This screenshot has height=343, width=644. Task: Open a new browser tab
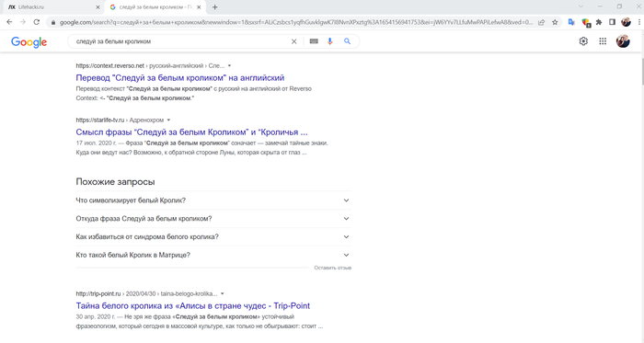pyautogui.click(x=214, y=7)
